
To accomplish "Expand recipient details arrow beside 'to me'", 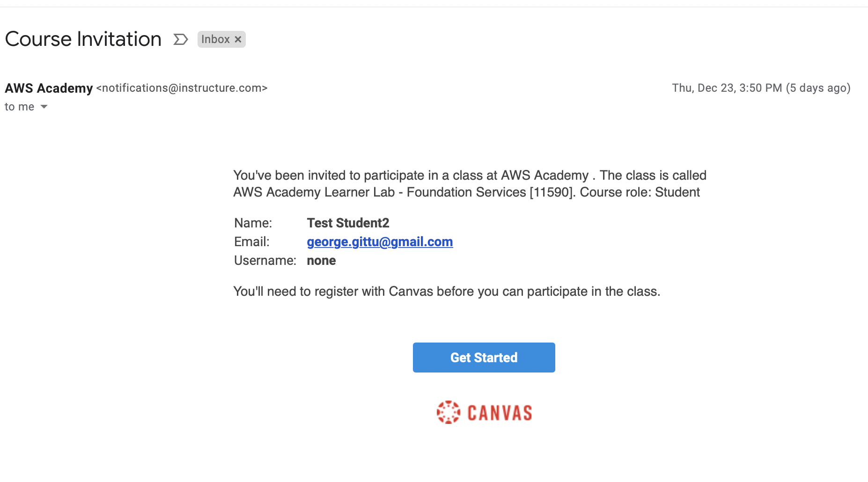I will tap(44, 107).
